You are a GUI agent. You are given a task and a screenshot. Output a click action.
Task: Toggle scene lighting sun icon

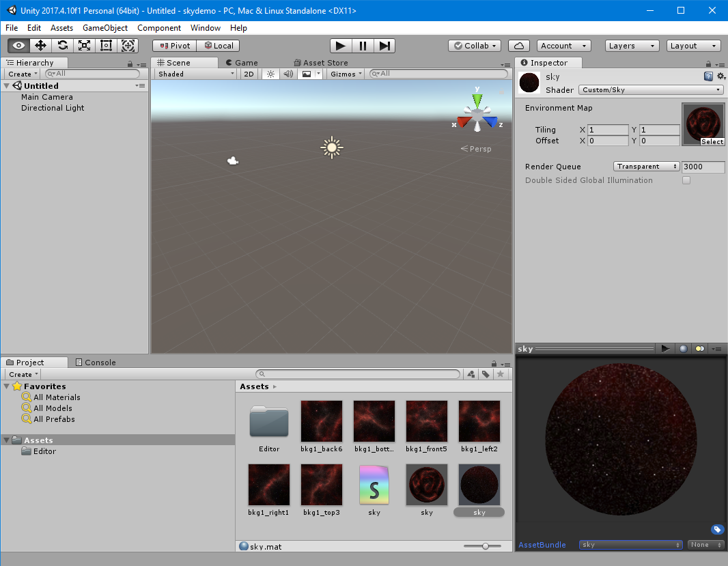pyautogui.click(x=270, y=74)
